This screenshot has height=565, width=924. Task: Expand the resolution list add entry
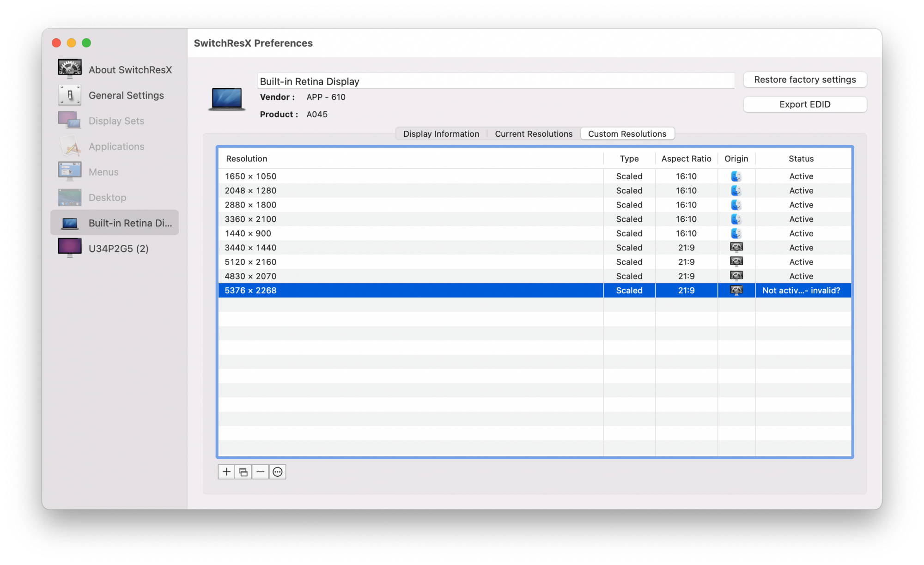pos(227,471)
